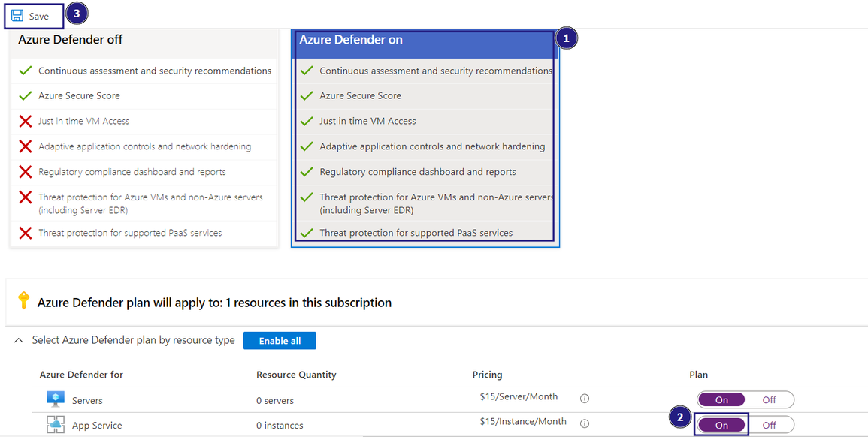This screenshot has width=868, height=437.
Task: Click the Servers row label
Action: (x=87, y=400)
